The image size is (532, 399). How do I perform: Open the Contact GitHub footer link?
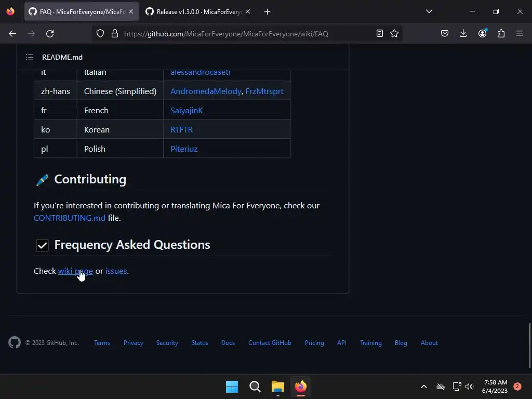(270, 343)
